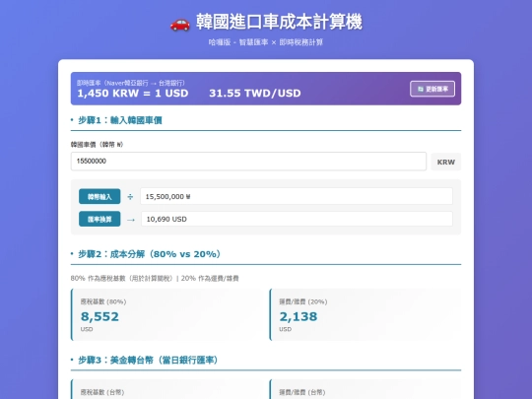Click the 8,552 taxable base value
This screenshot has height=399, width=532.
tap(100, 316)
